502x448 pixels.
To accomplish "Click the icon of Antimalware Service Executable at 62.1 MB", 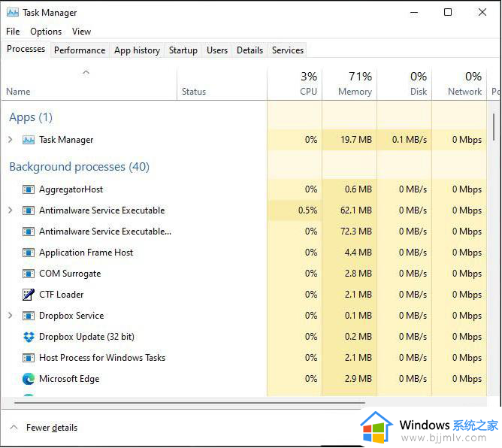I will point(29,210).
